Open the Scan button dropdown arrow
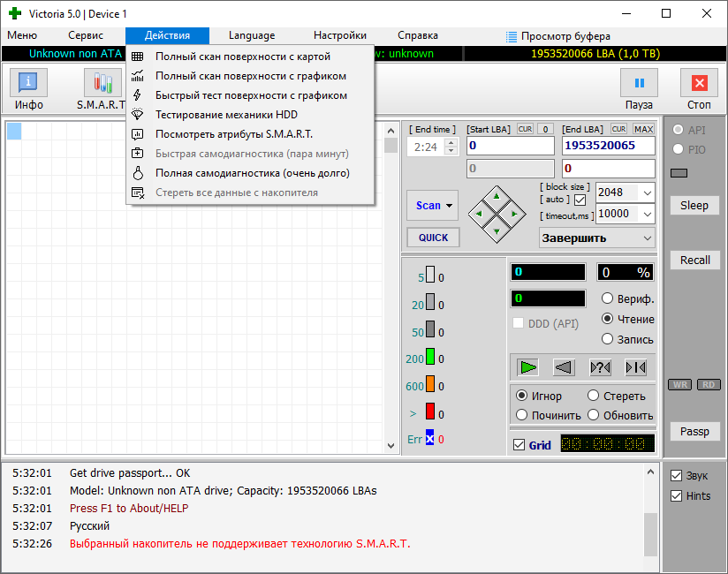The height and width of the screenshot is (574, 728). point(449,206)
